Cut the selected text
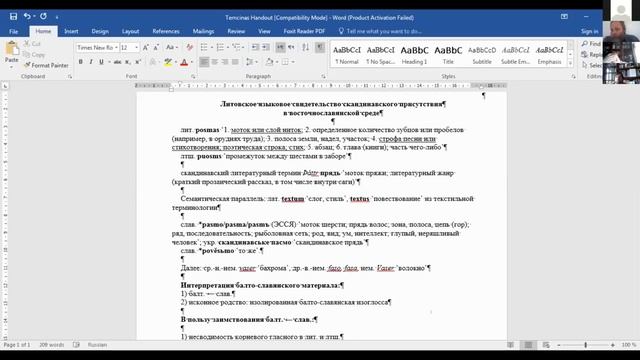Screen dimensions: 640x360 point(32,44)
